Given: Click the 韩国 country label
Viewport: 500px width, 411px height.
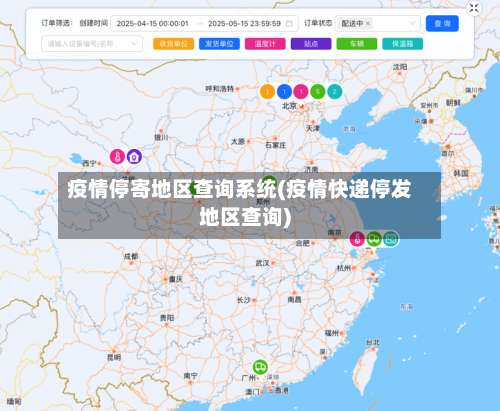Looking at the screenshot, I should pyautogui.click(x=461, y=173).
